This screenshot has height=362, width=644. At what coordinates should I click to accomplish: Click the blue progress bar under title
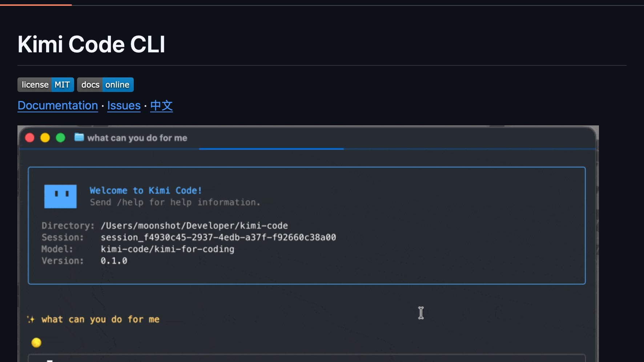tap(271, 149)
